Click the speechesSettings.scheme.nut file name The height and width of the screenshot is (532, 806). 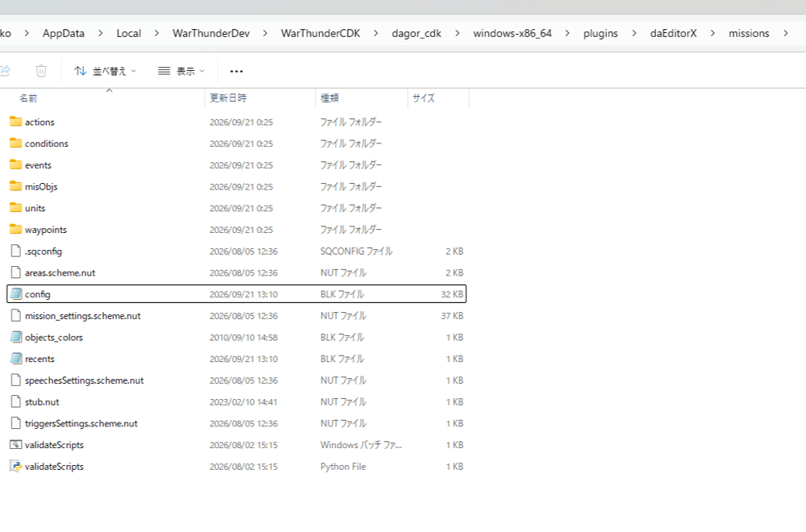coord(85,381)
